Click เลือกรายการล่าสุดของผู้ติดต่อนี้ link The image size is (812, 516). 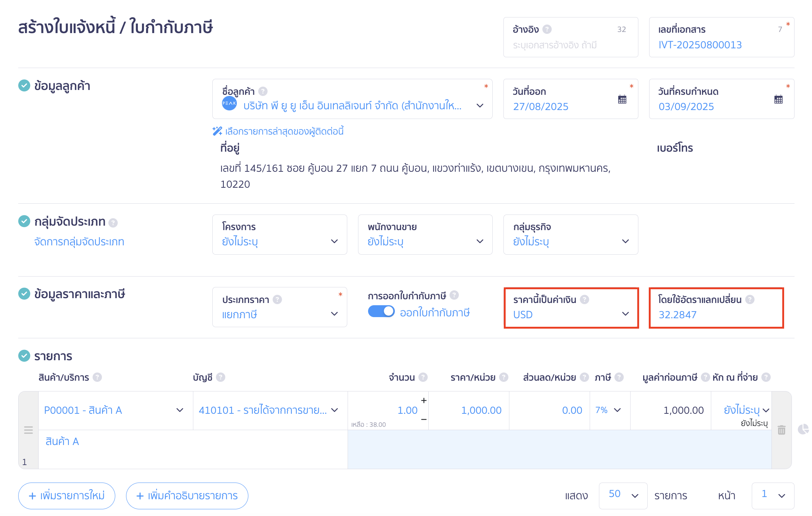[284, 131]
